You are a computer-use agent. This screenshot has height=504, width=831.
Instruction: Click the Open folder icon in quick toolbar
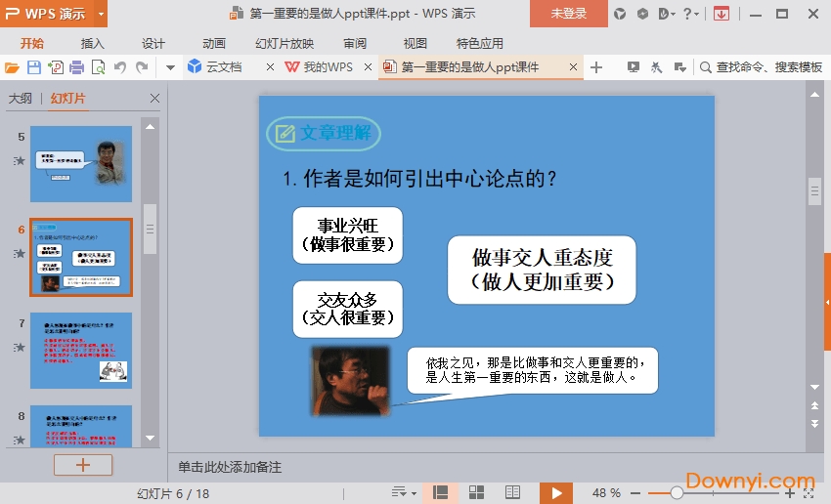coord(12,67)
